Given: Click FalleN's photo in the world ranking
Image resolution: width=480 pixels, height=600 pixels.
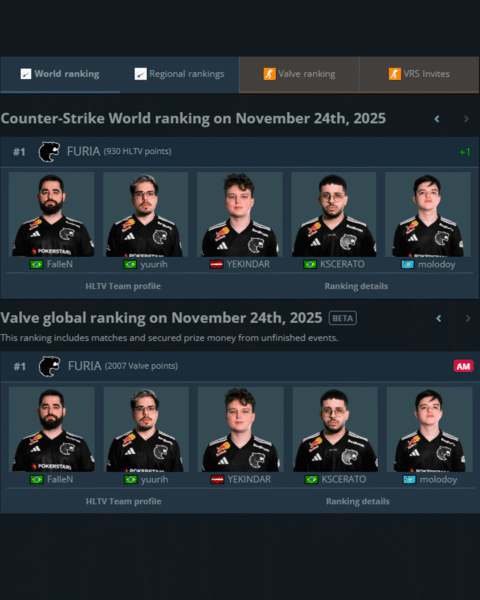Looking at the screenshot, I should [x=51, y=214].
